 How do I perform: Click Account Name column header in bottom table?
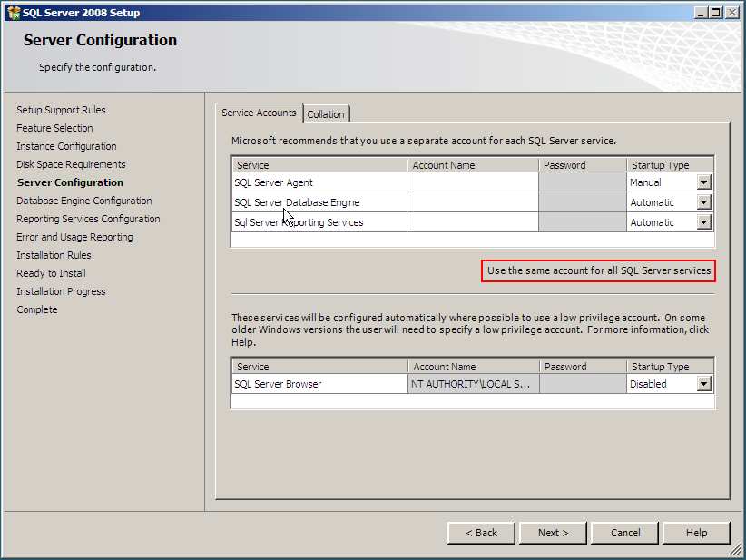pos(474,367)
